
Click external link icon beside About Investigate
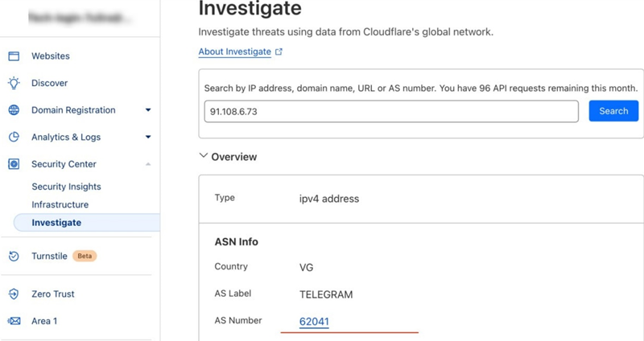pos(279,51)
